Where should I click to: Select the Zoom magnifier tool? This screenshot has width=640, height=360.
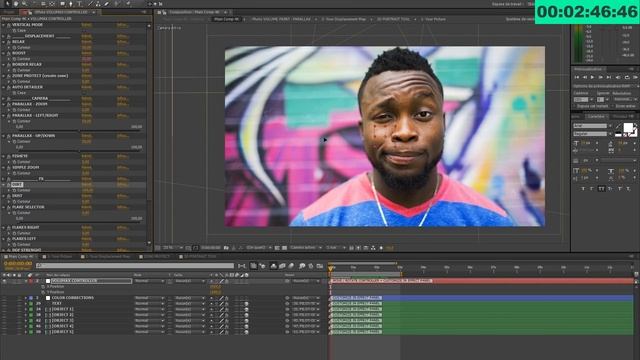[24, 4]
